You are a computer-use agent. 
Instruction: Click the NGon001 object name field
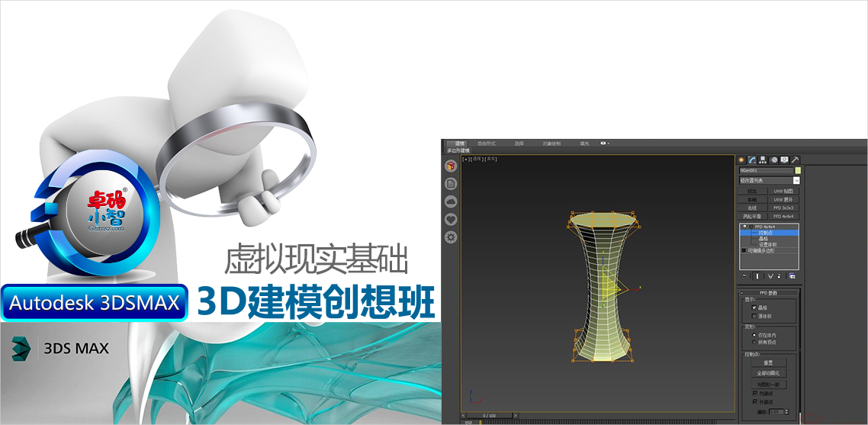pos(766,171)
